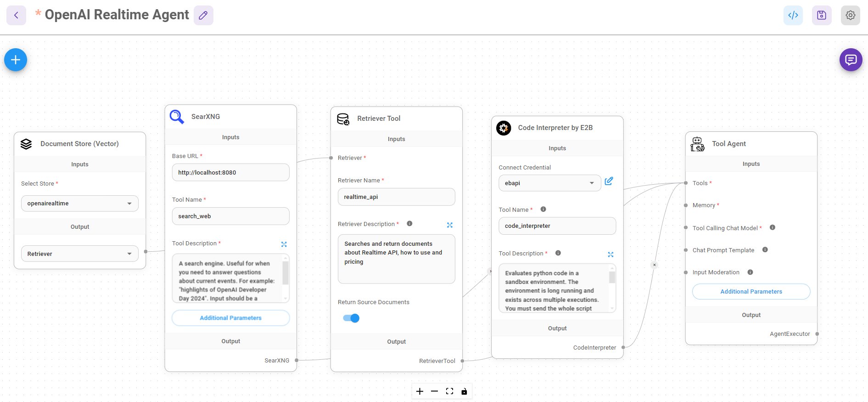Show info for Tool Calling Chat Model
Screen dimensions: 868x402
[773, 227]
